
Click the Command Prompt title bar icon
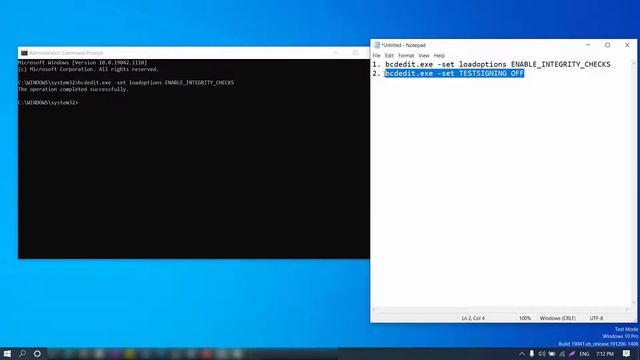[x=24, y=53]
